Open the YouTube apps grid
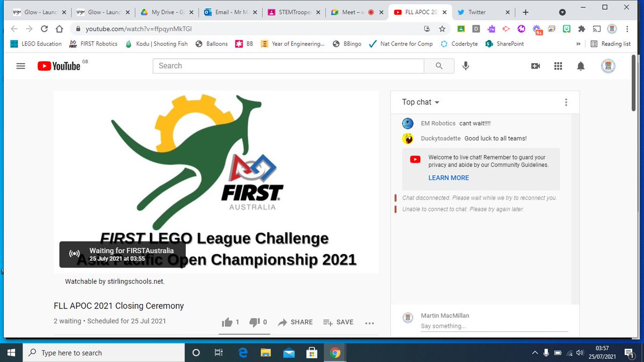The image size is (644, 362). [x=558, y=66]
